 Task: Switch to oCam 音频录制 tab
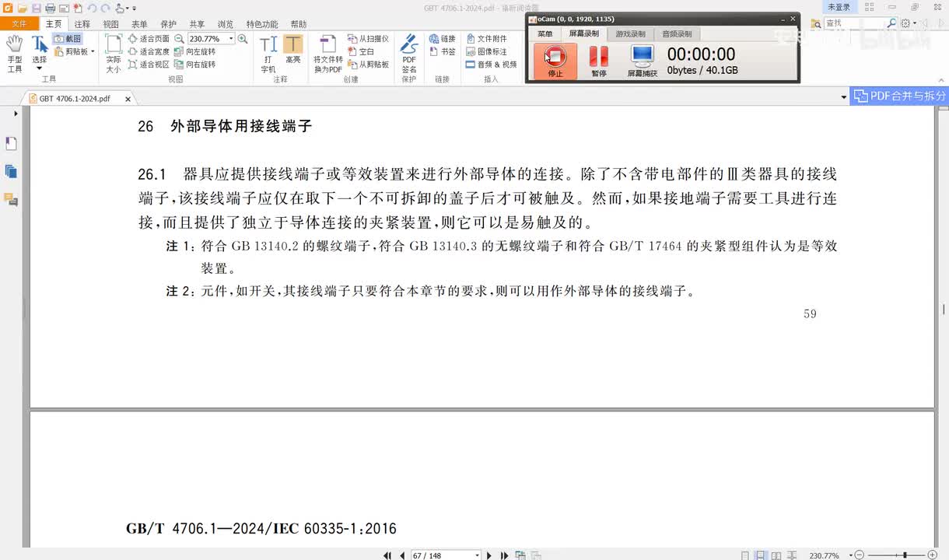[677, 33]
